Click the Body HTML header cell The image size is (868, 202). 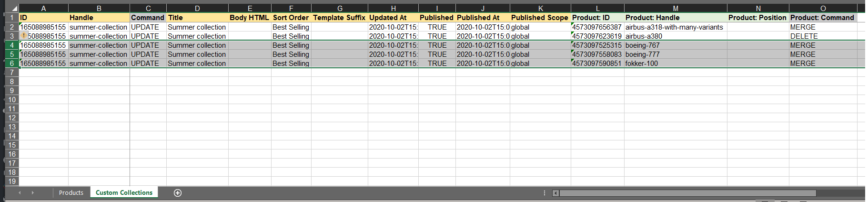pos(249,18)
